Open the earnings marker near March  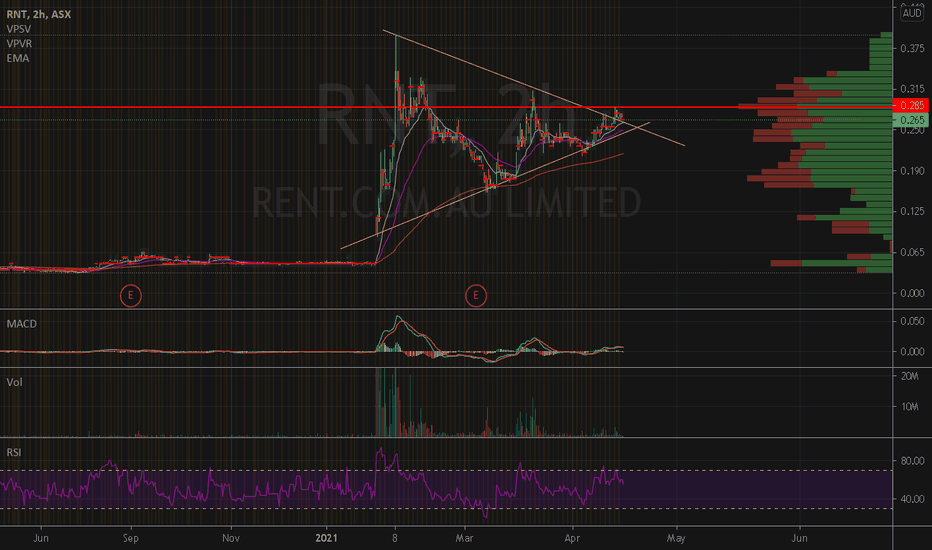pyautogui.click(x=476, y=296)
